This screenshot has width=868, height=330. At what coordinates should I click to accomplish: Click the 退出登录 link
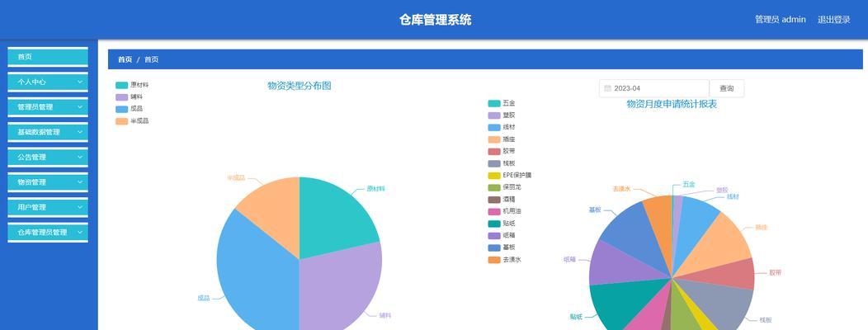[x=833, y=19]
